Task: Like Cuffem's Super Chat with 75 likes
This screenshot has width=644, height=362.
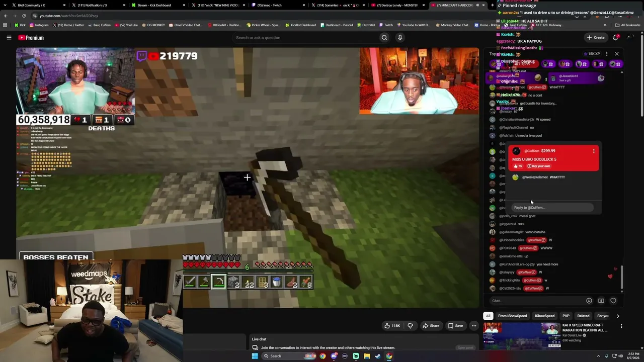Action: [x=517, y=166]
